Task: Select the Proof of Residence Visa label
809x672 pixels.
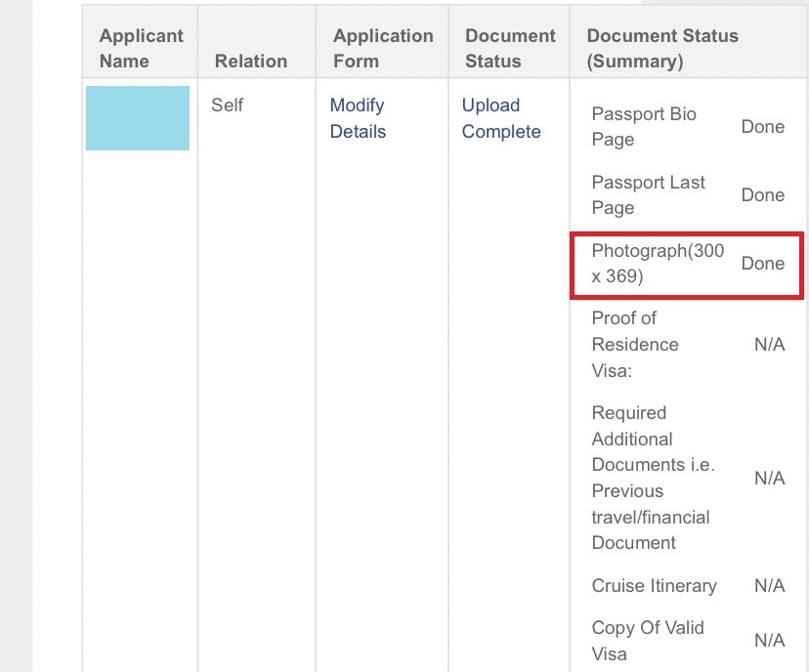Action: [x=635, y=345]
